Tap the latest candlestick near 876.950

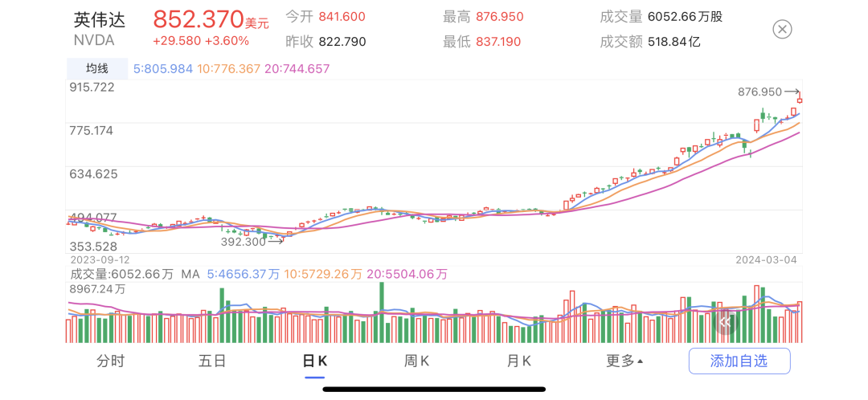pos(800,99)
